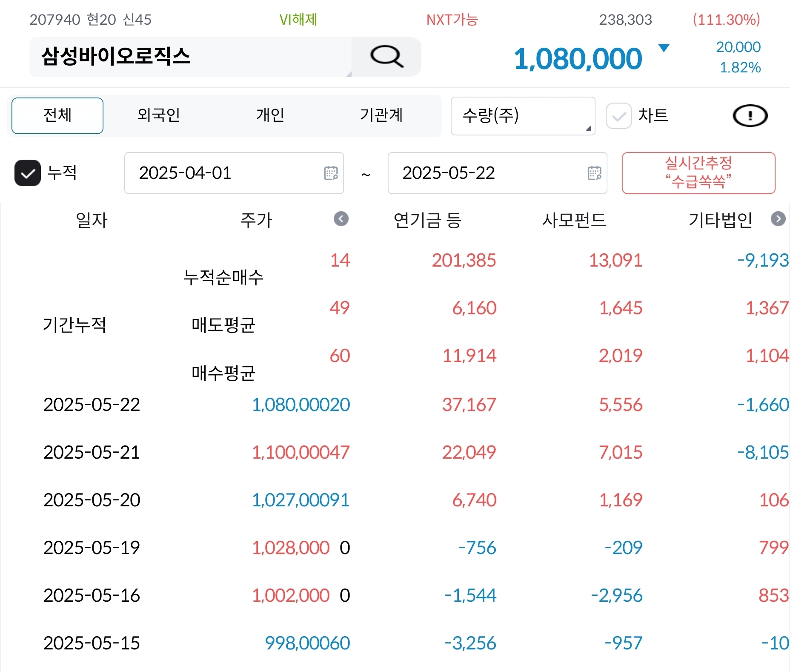This screenshot has height=672, width=790.
Task: Click the 사모펀드 column header
Action: (574, 220)
